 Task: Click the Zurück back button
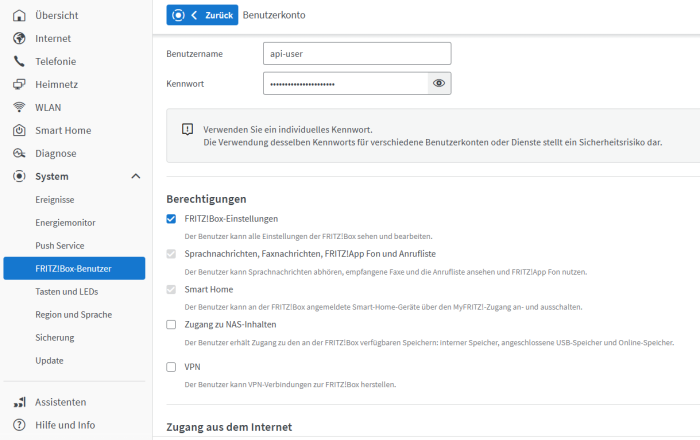point(202,15)
